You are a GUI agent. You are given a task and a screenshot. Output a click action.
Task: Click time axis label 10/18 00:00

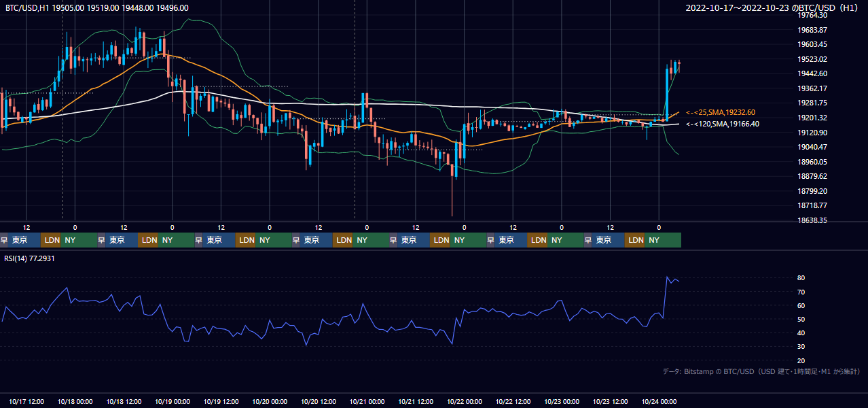coord(75,402)
